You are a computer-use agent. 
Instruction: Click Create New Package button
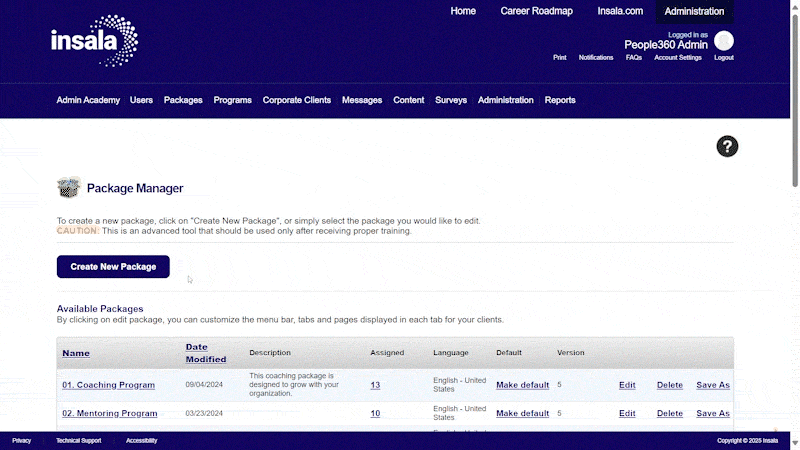click(x=113, y=267)
